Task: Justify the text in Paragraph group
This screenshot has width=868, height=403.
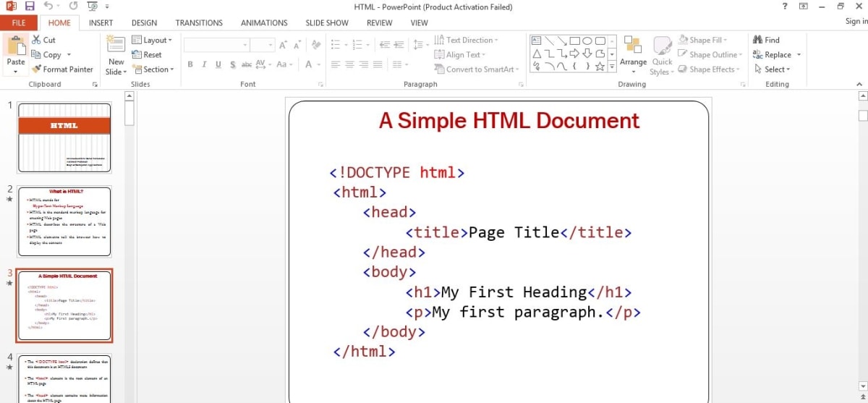Action: [378, 64]
